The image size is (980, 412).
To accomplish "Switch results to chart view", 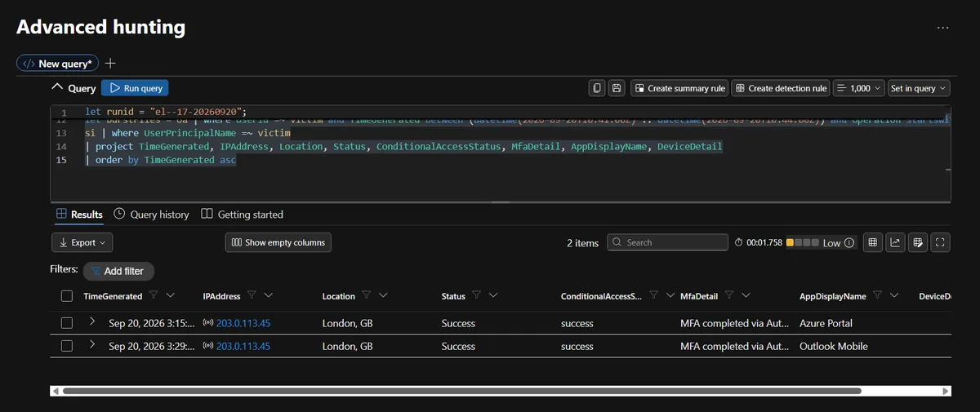I will tap(895, 242).
